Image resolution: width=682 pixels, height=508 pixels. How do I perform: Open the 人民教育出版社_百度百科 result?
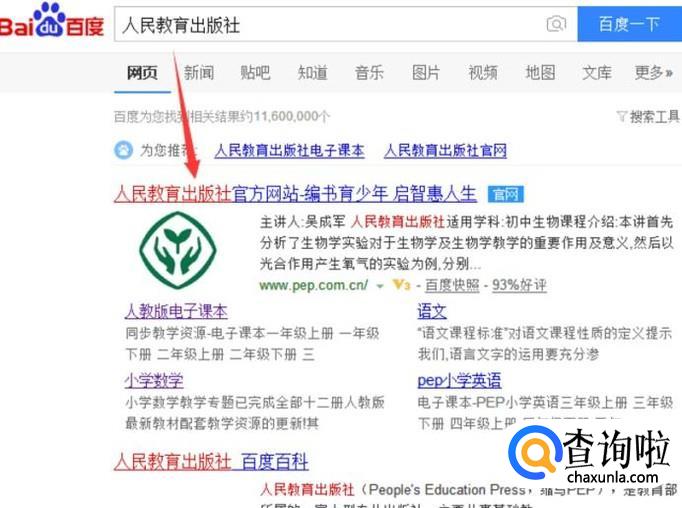(x=211, y=461)
